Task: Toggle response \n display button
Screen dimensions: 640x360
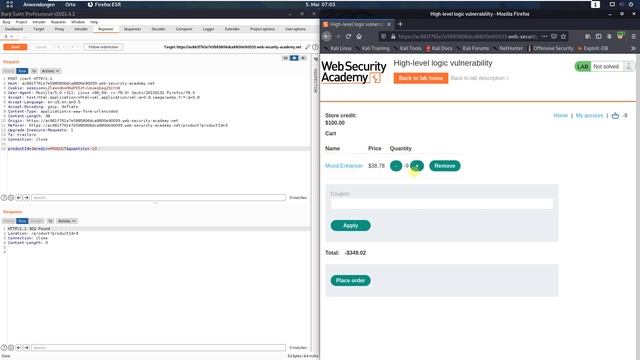Action: (x=50, y=221)
